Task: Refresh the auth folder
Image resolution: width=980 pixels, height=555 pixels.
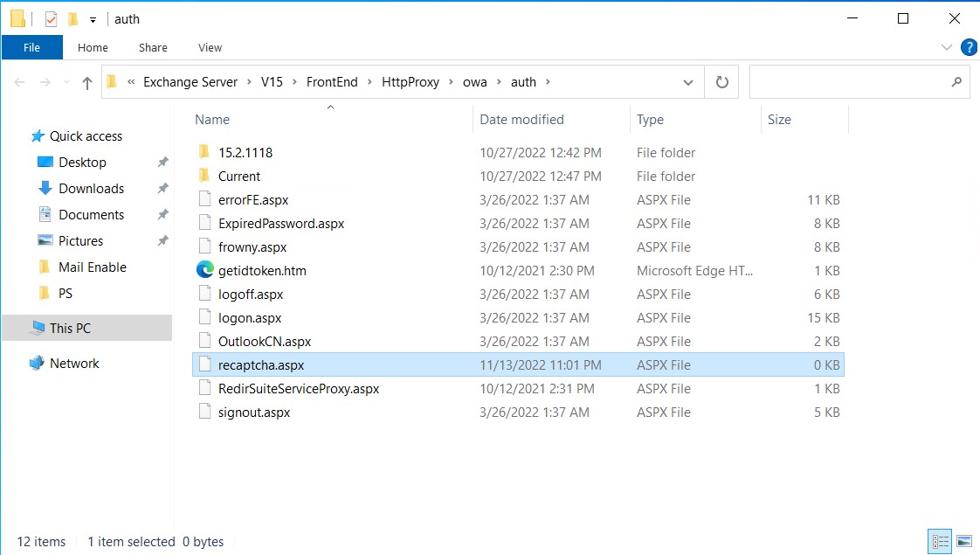Action: click(x=721, y=82)
